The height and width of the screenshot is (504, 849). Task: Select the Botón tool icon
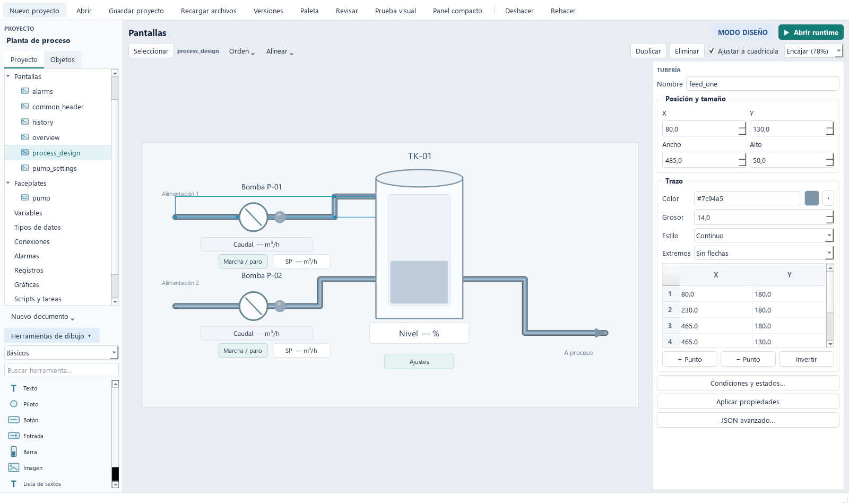click(14, 420)
